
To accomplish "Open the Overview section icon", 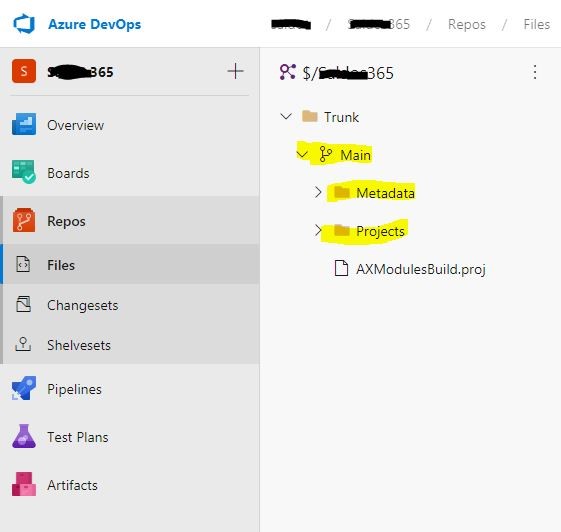I will click(24, 124).
